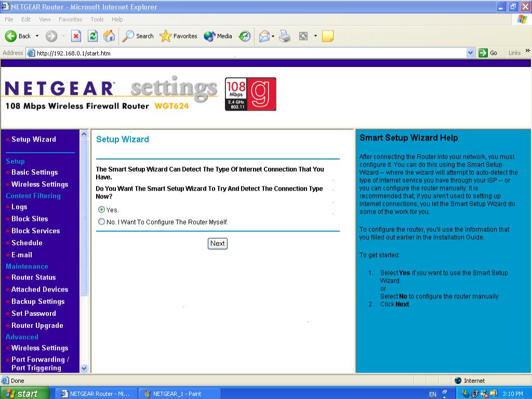
Task: Click the Forward arrow toolbar icon
Action: 51,36
